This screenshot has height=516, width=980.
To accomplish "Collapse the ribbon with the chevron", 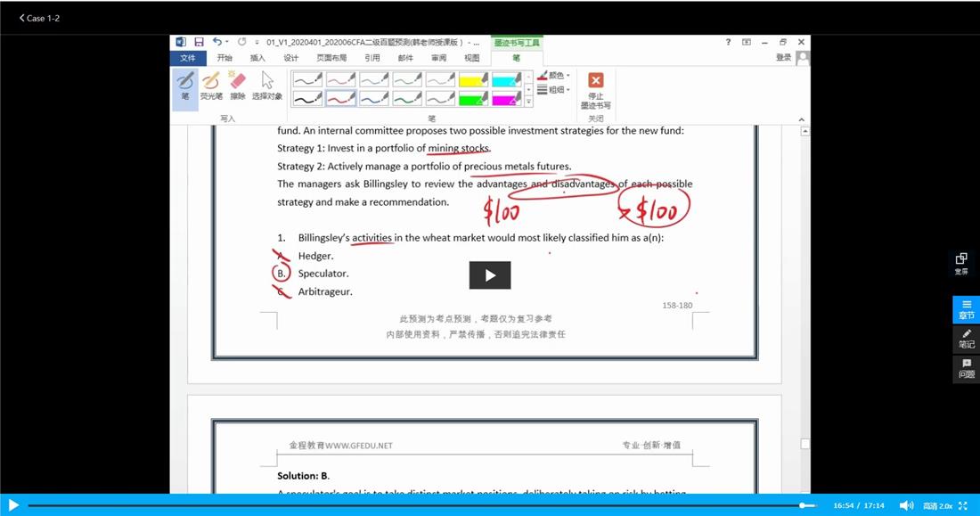I will click(801, 119).
